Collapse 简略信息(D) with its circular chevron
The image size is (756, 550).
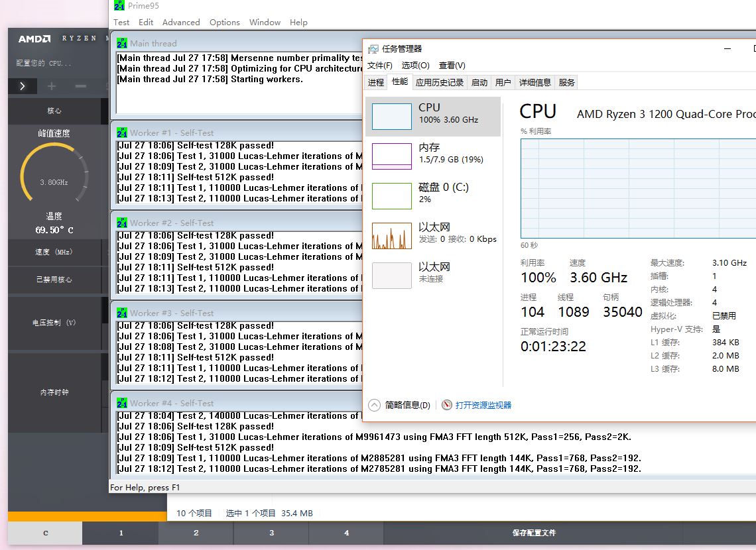tap(375, 405)
